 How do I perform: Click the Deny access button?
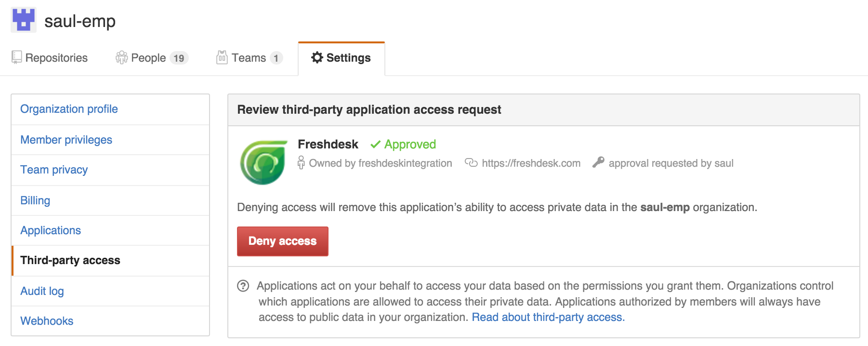tap(283, 241)
